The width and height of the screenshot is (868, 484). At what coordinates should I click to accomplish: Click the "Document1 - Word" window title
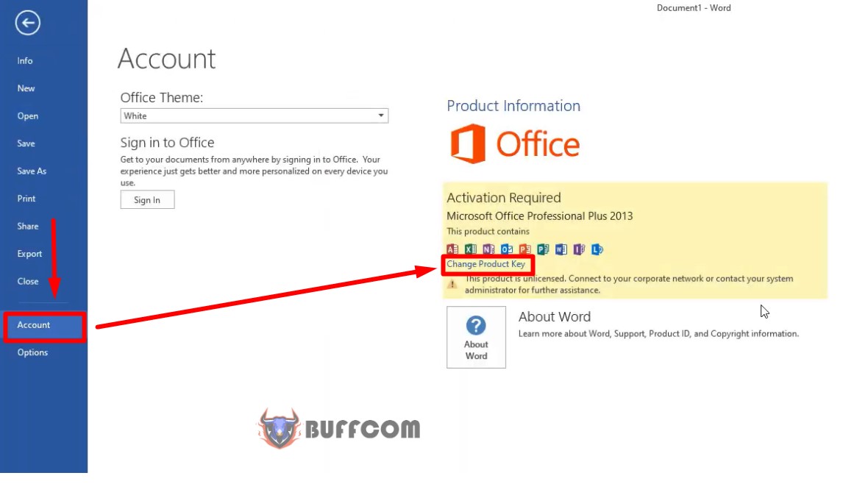pyautogui.click(x=694, y=8)
